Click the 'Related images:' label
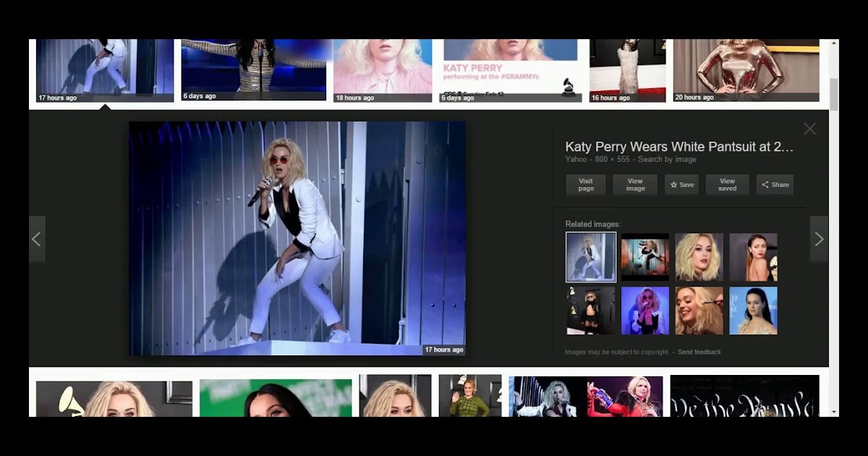This screenshot has width=868, height=456. pos(592,224)
